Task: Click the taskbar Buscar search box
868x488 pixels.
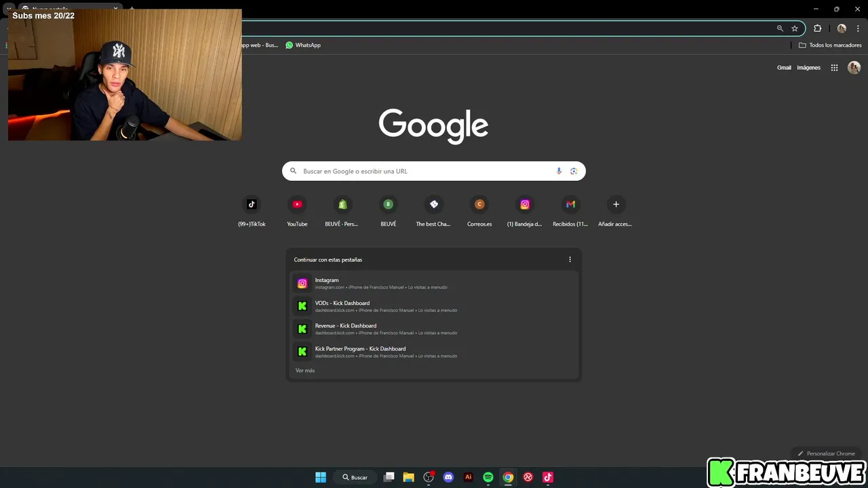Action: tap(355, 477)
